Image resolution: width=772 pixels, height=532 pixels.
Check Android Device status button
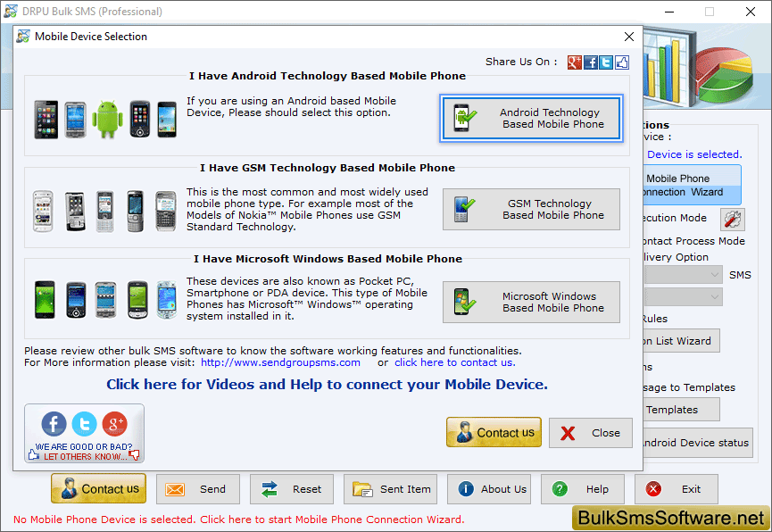point(698,443)
